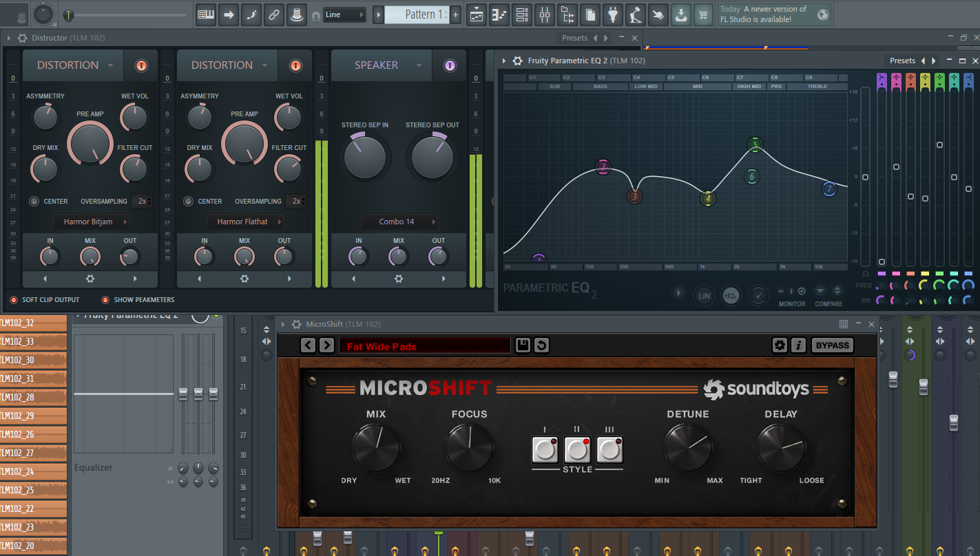Toggle the EQ HQ mode button
Screen dimensions: 980x556
(731, 296)
